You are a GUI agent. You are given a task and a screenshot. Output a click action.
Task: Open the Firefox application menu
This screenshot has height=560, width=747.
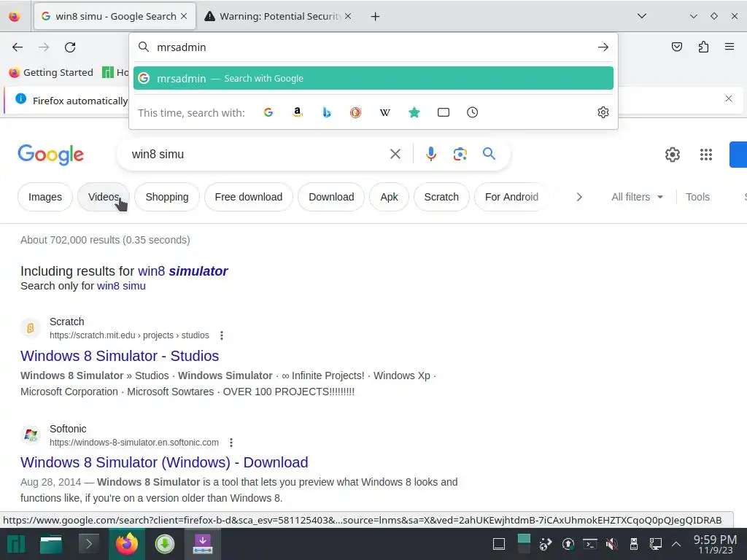729,47
